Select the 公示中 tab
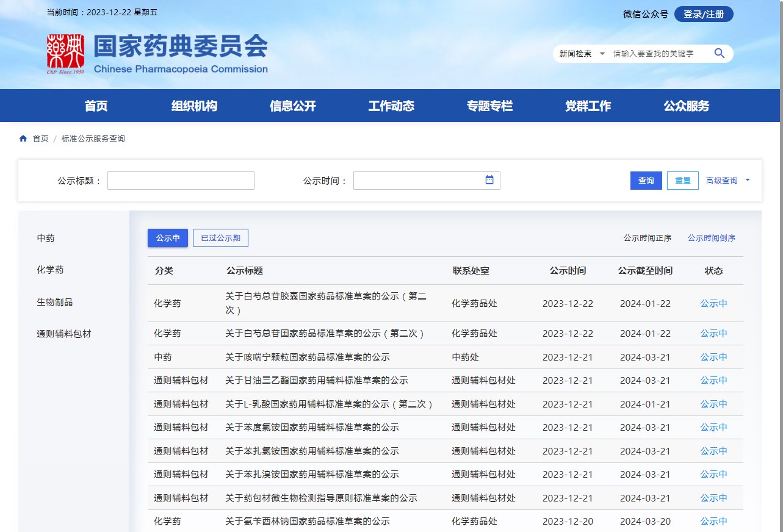783x532 pixels. (x=168, y=238)
